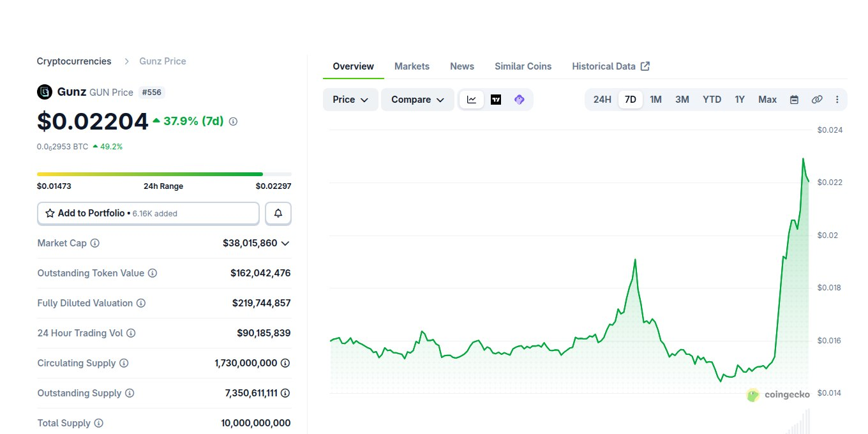
Task: Click the $90,185,839 trading volume value
Action: click(x=264, y=333)
